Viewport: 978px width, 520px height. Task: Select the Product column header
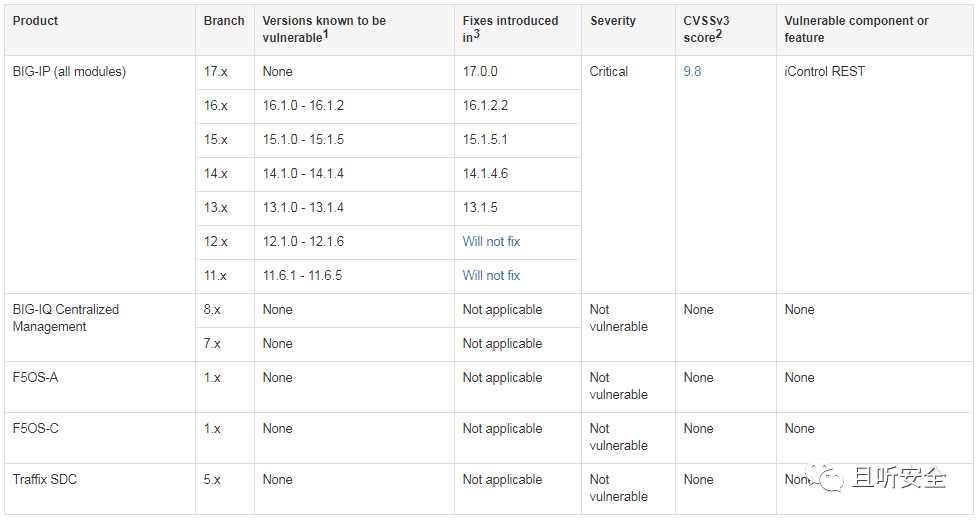[x=35, y=21]
